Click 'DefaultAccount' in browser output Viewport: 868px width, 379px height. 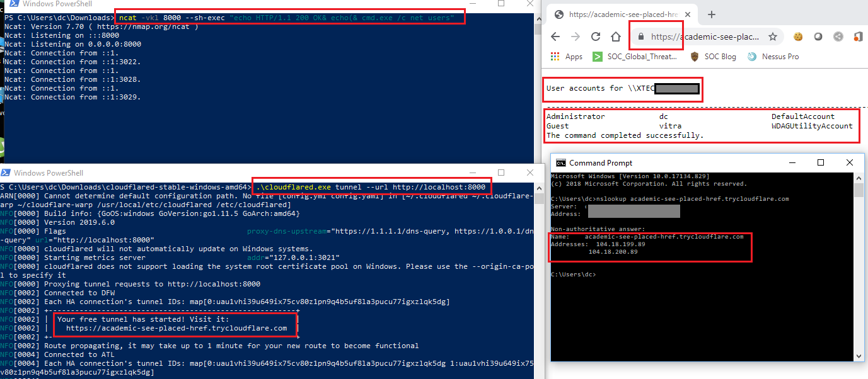point(803,116)
